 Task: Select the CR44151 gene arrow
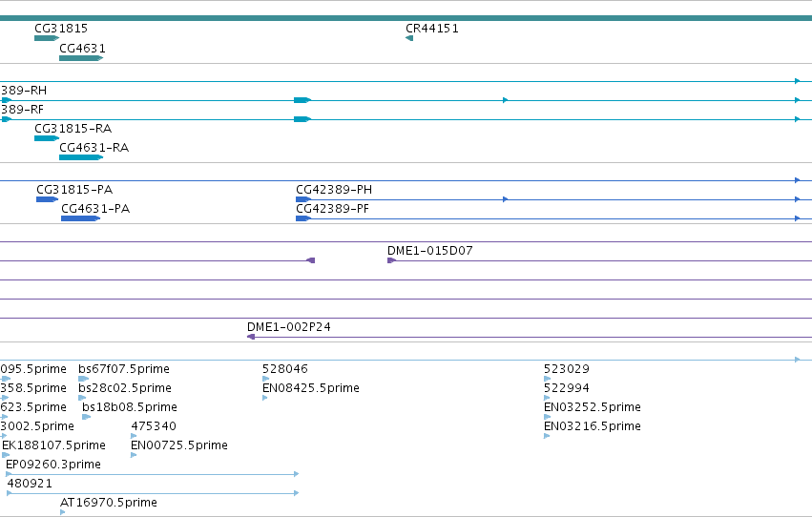409,38
